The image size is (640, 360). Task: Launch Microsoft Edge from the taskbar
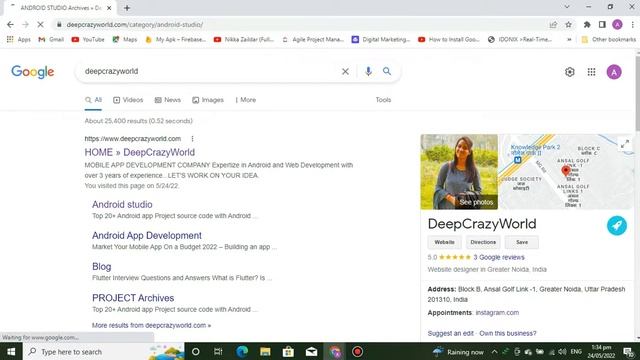[242, 351]
